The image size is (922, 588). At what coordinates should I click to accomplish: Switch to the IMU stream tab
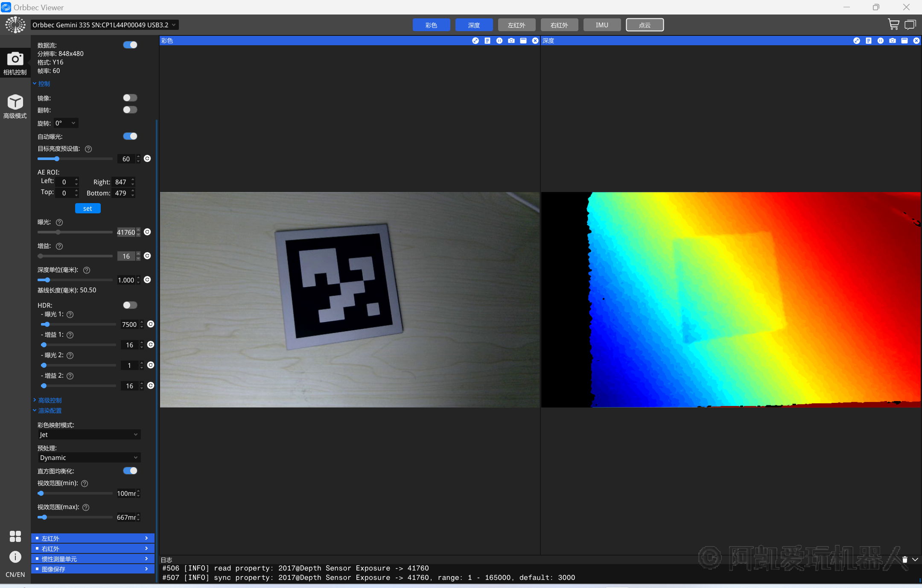click(x=601, y=25)
